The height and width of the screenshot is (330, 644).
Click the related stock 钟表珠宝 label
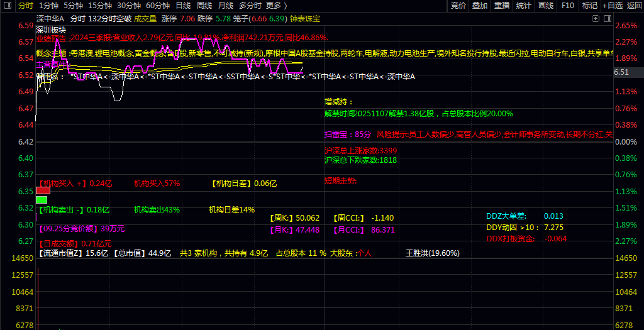click(305, 18)
